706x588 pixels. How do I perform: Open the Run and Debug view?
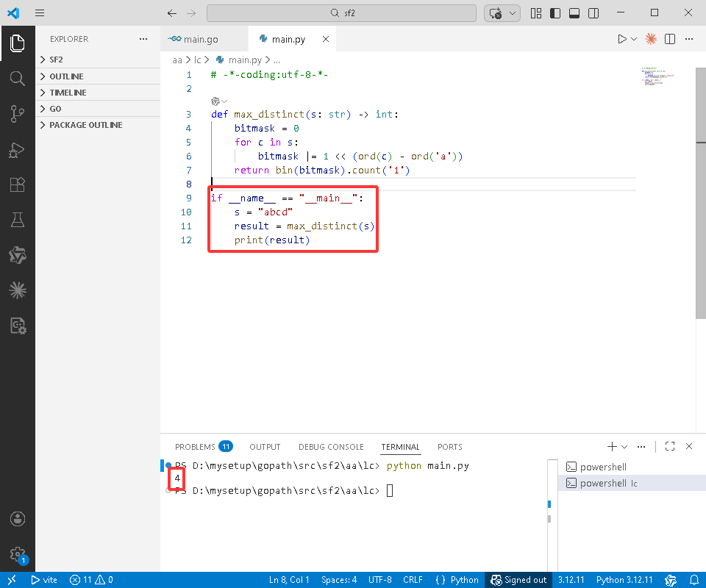point(17,149)
